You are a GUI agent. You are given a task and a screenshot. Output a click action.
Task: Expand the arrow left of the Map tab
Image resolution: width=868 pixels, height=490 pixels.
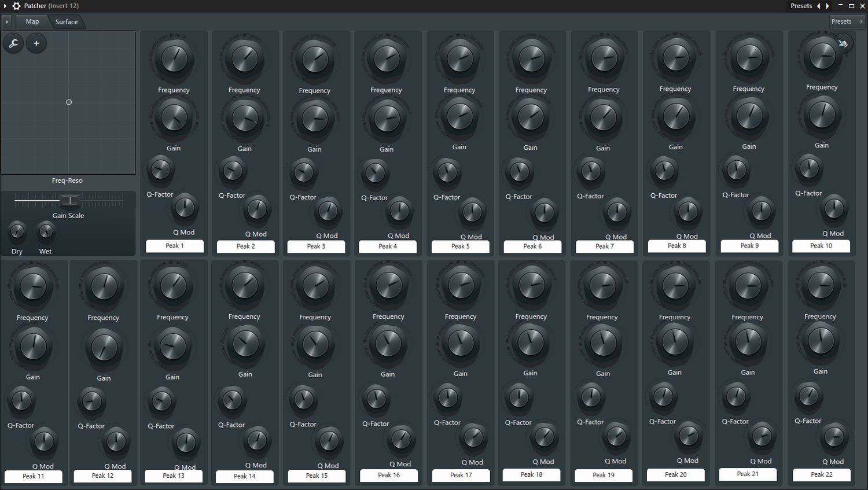point(7,22)
